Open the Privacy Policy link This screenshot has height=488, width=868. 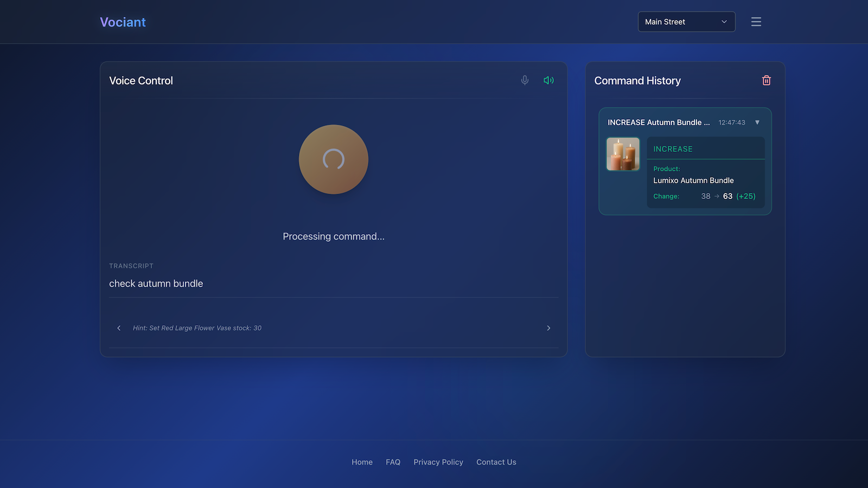(x=438, y=462)
